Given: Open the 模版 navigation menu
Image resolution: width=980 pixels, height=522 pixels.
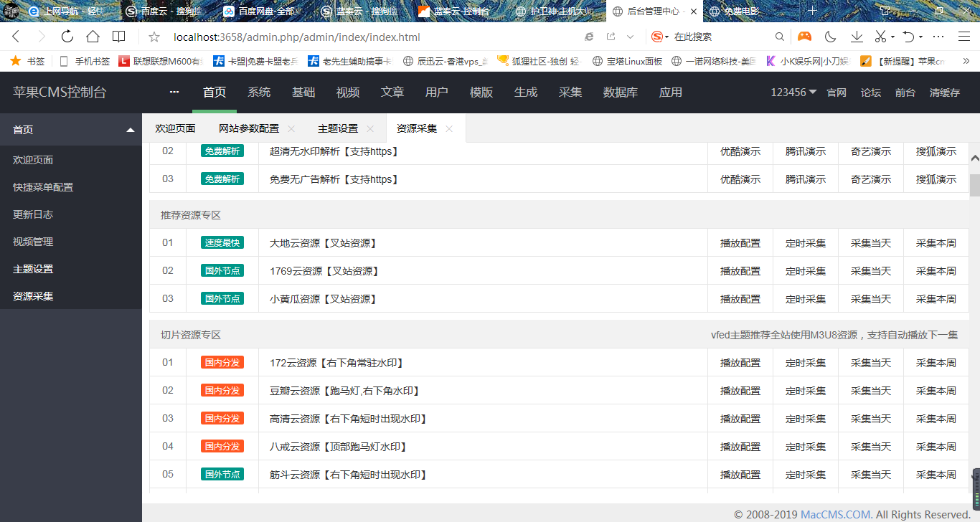Looking at the screenshot, I should (481, 92).
